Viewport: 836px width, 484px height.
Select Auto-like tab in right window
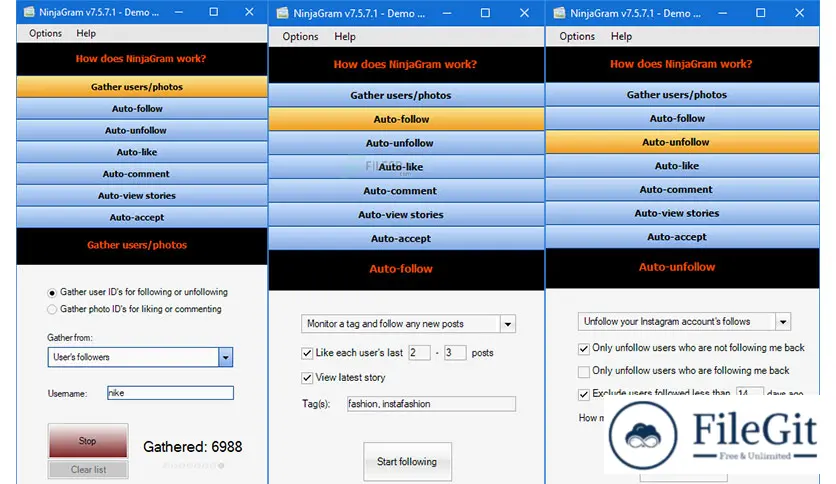pyautogui.click(x=682, y=166)
